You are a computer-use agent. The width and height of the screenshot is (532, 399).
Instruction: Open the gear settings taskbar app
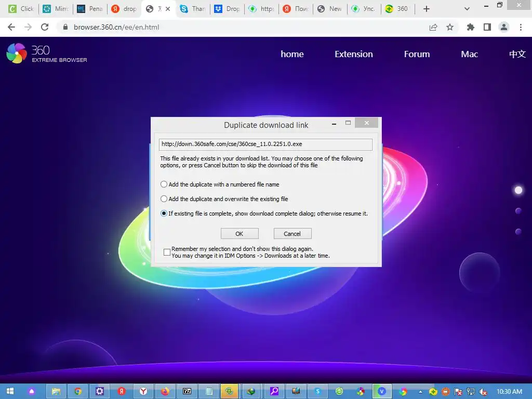pyautogui.click(x=99, y=391)
